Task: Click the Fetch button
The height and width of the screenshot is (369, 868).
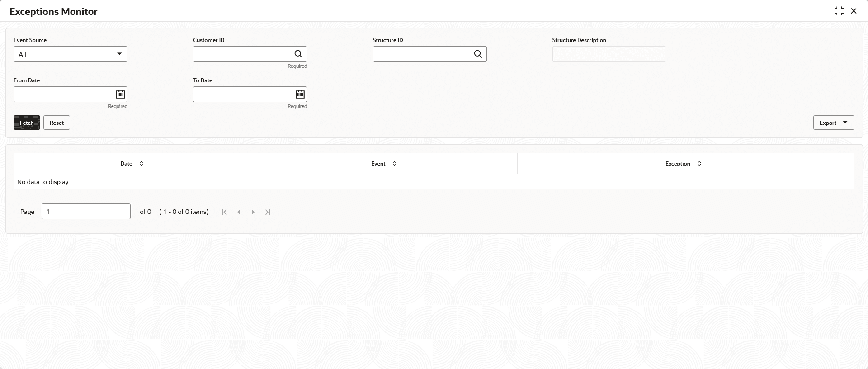Action: 27,123
